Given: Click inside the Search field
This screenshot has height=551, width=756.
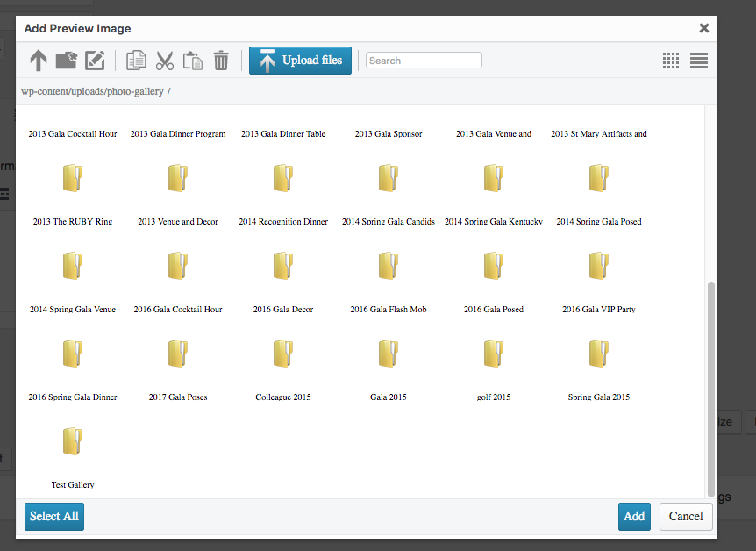Looking at the screenshot, I should [424, 61].
